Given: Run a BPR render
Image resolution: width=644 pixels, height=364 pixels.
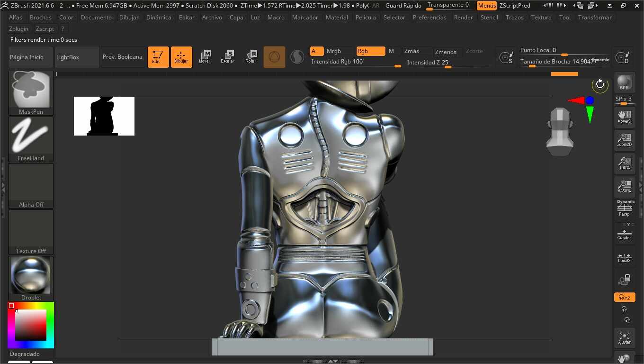Looking at the screenshot, I should [x=625, y=83].
